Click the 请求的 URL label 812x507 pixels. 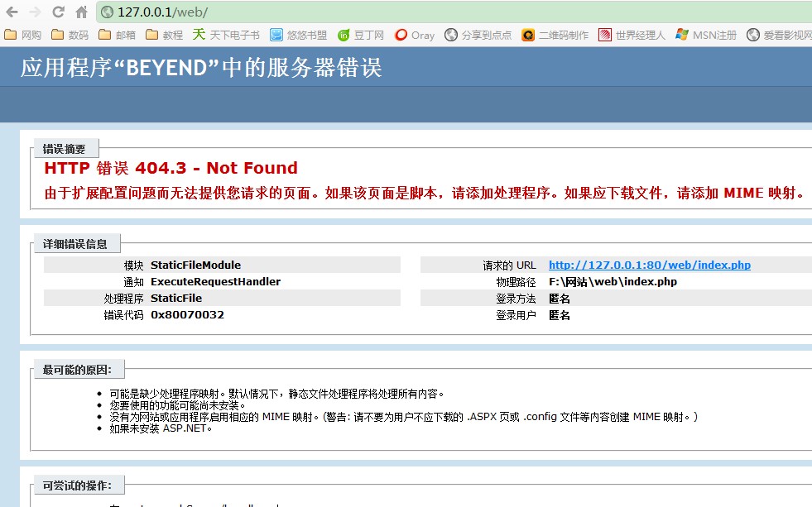coord(510,265)
